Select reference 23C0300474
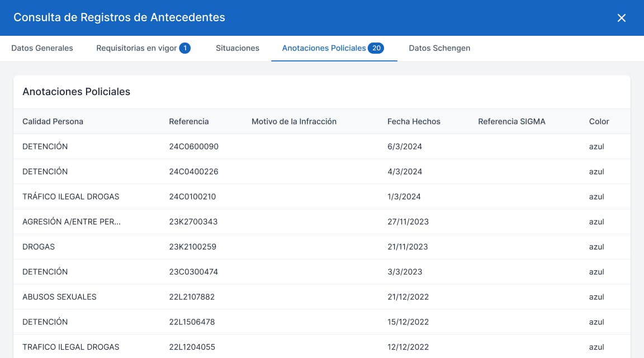The image size is (644, 358). point(193,272)
